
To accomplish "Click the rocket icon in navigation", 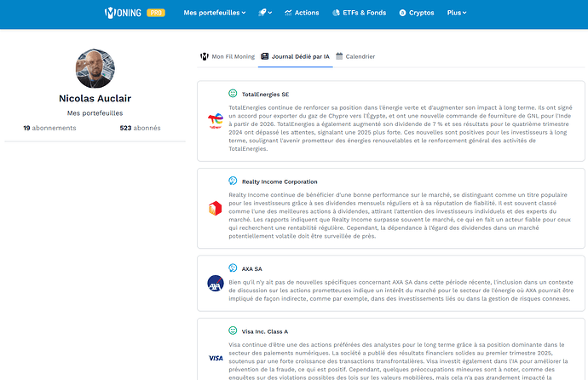I will (x=262, y=13).
